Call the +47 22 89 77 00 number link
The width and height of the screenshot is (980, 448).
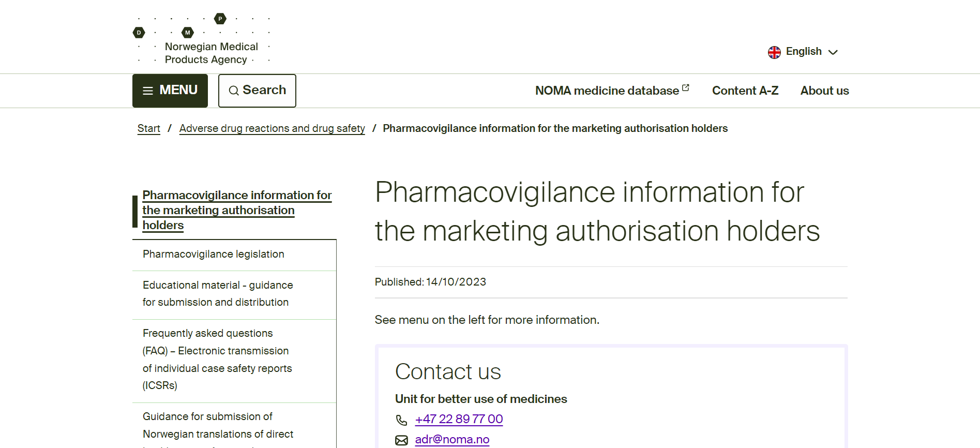click(459, 419)
